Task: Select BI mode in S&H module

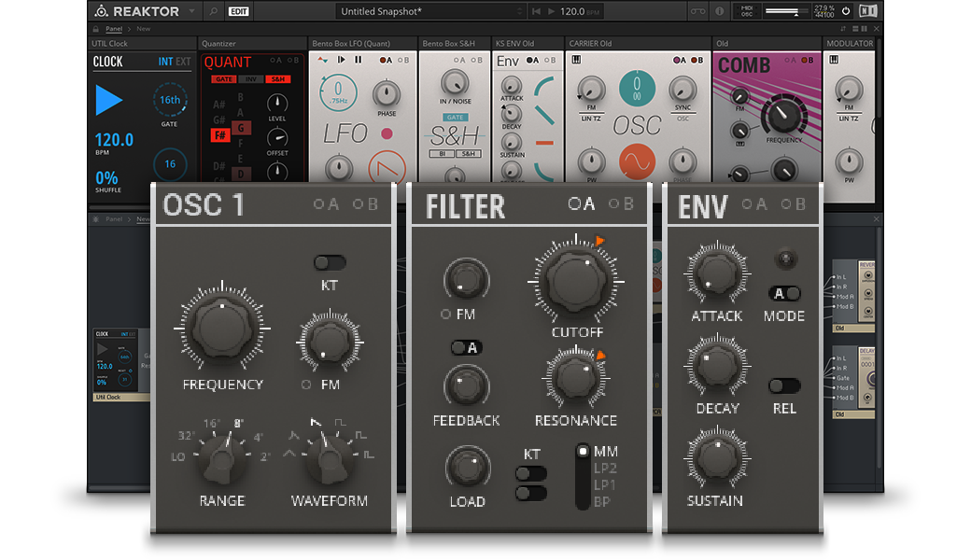Action: [x=443, y=153]
